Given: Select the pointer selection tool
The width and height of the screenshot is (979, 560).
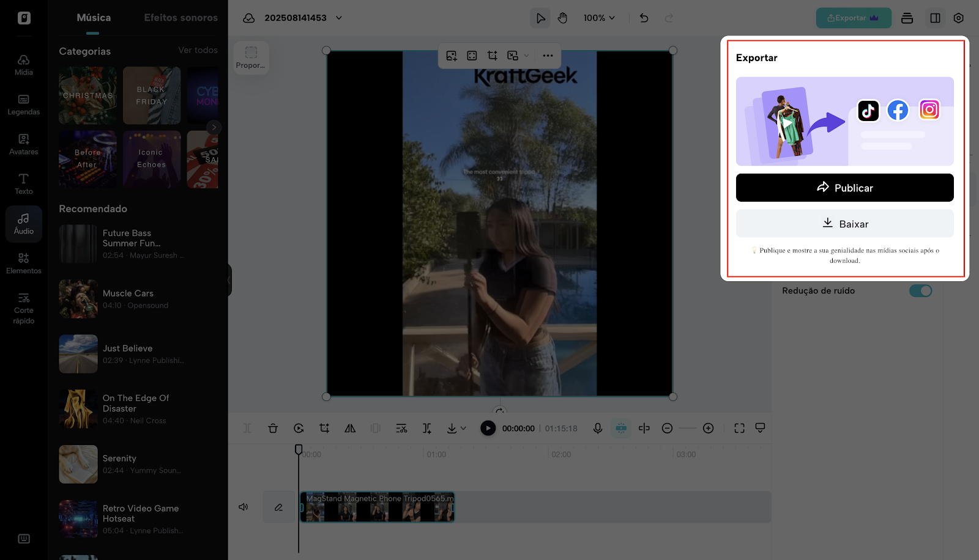Looking at the screenshot, I should tap(540, 18).
